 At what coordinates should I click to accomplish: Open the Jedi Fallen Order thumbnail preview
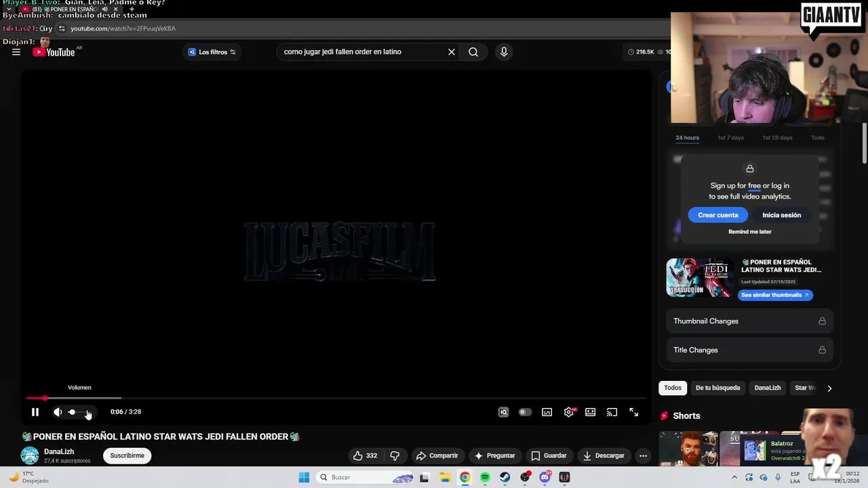click(x=699, y=278)
